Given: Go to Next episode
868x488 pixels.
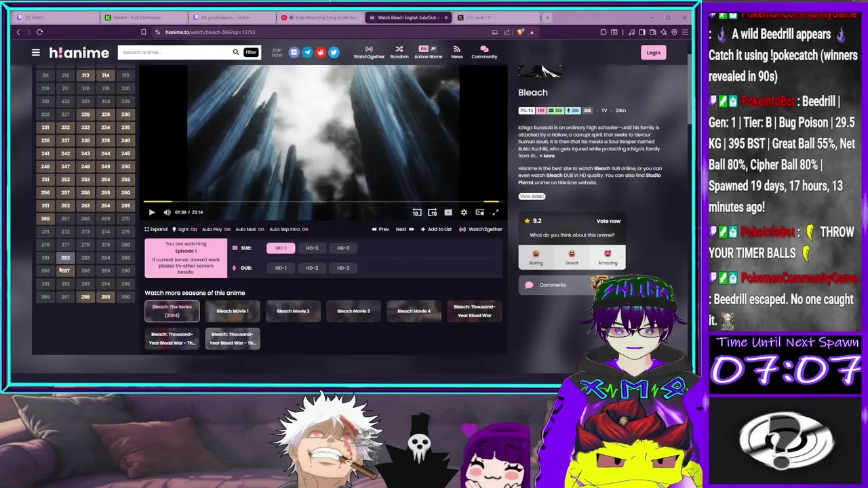Looking at the screenshot, I should point(405,229).
